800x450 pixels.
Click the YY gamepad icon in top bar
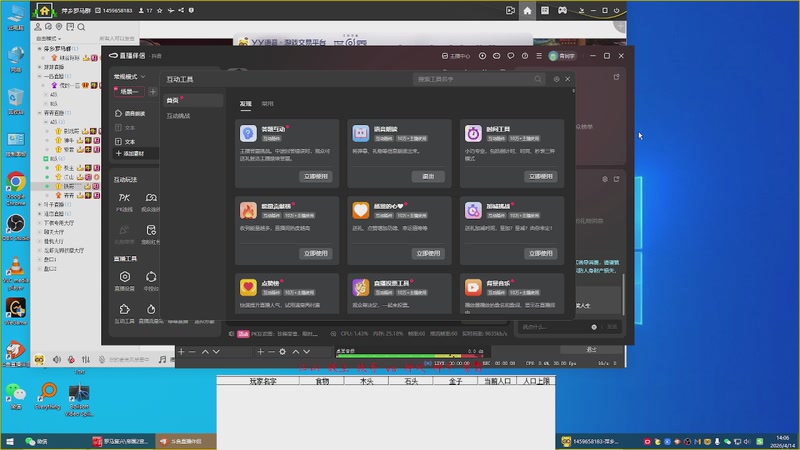point(562,10)
